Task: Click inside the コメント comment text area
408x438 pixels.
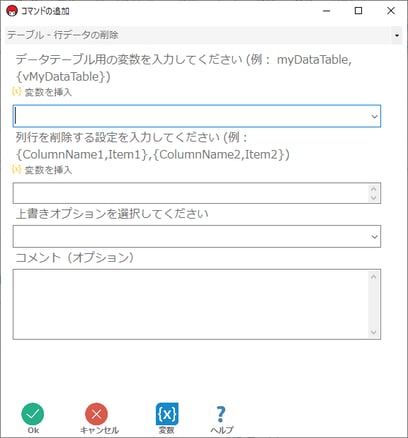Action: tap(191, 304)
